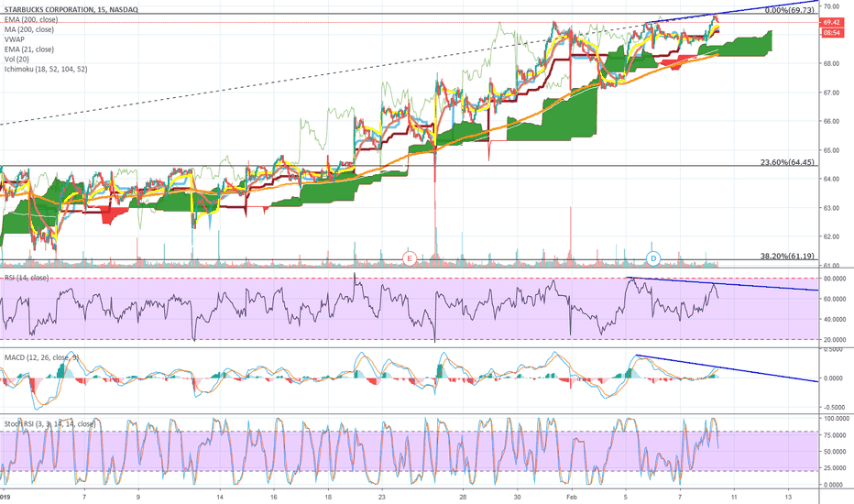Click the Feb date label on time axis
This screenshot has width=854, height=504.
coord(571,498)
